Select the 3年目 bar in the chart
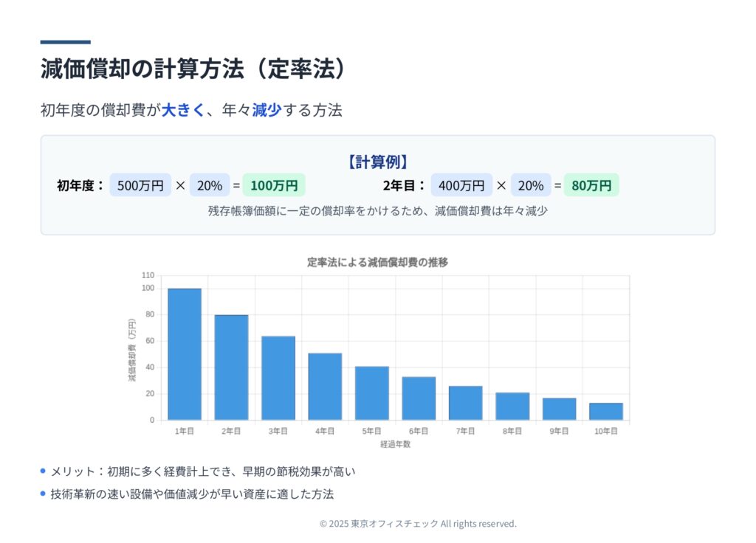This screenshot has height=543, width=756. point(278,378)
